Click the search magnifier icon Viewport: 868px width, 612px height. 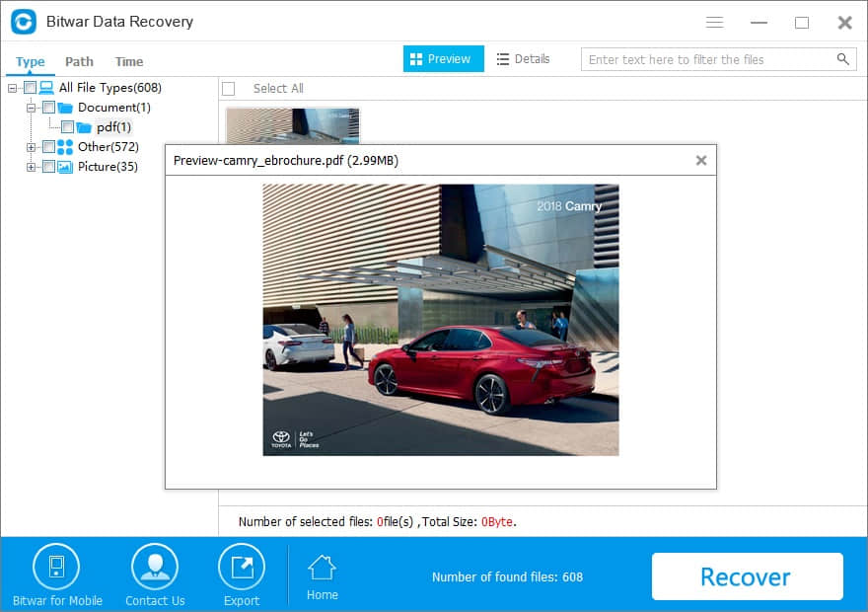(x=842, y=58)
